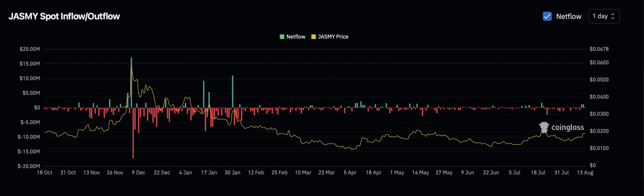Select the 9 Dec date label

(138, 173)
